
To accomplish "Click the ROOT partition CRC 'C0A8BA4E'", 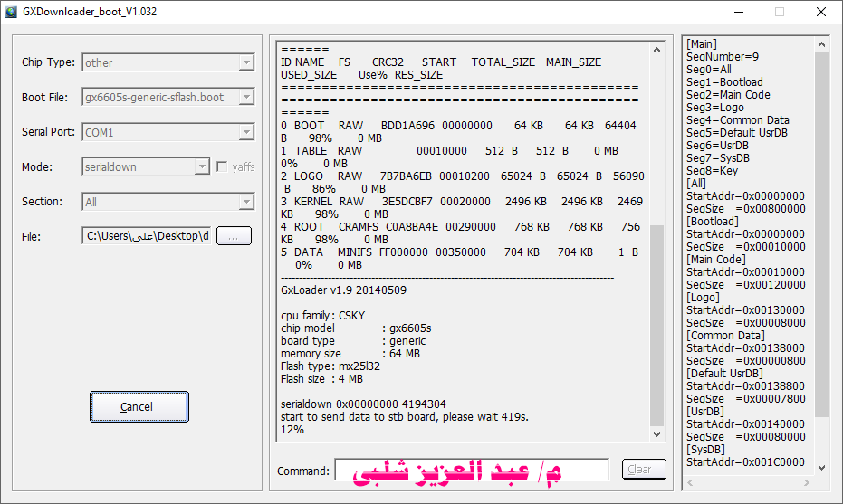I will tap(412, 227).
